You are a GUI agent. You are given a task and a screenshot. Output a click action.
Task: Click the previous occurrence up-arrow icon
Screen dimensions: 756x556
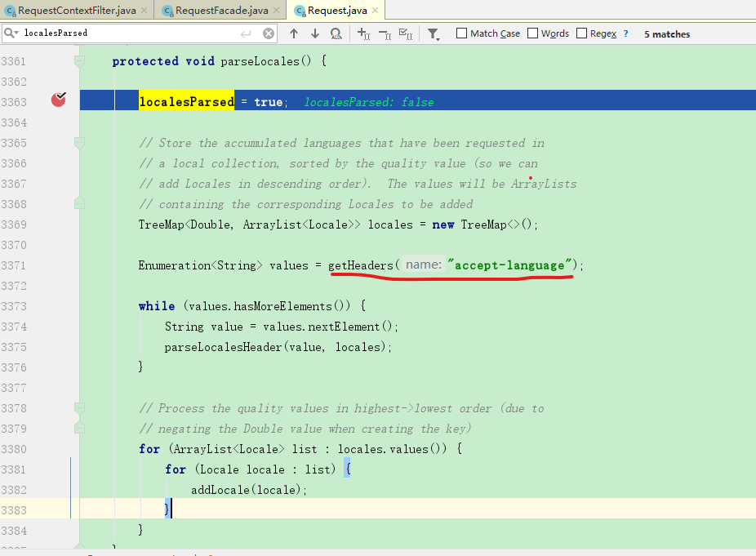(294, 33)
